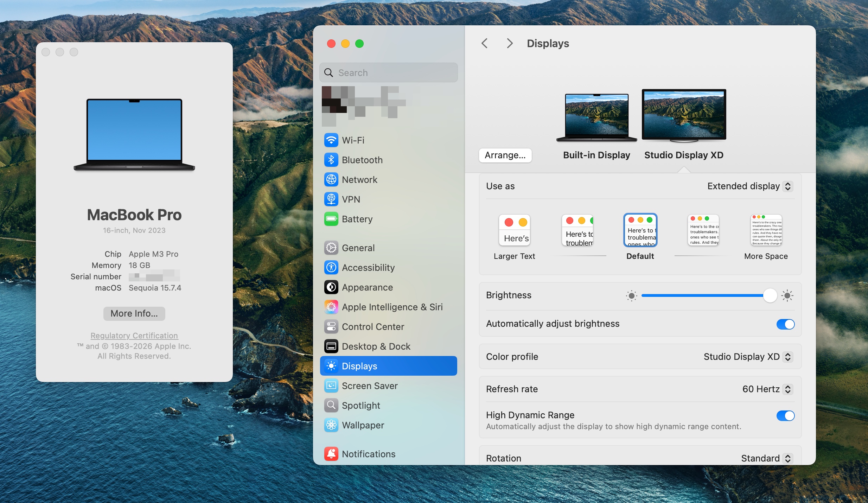Viewport: 868px width, 503px height.
Task: Switch to the General settings pane
Action: click(388, 248)
